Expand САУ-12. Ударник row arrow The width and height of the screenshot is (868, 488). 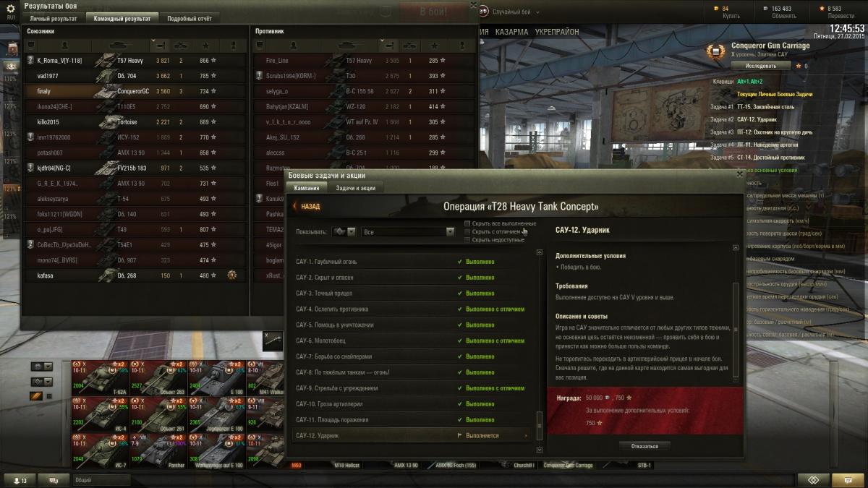tap(526, 436)
